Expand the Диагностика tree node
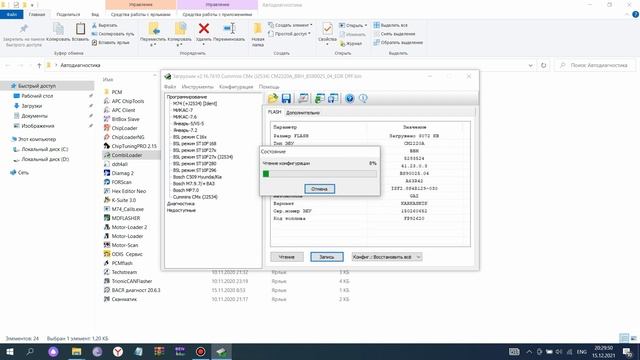The height and width of the screenshot is (360, 640). click(x=180, y=203)
